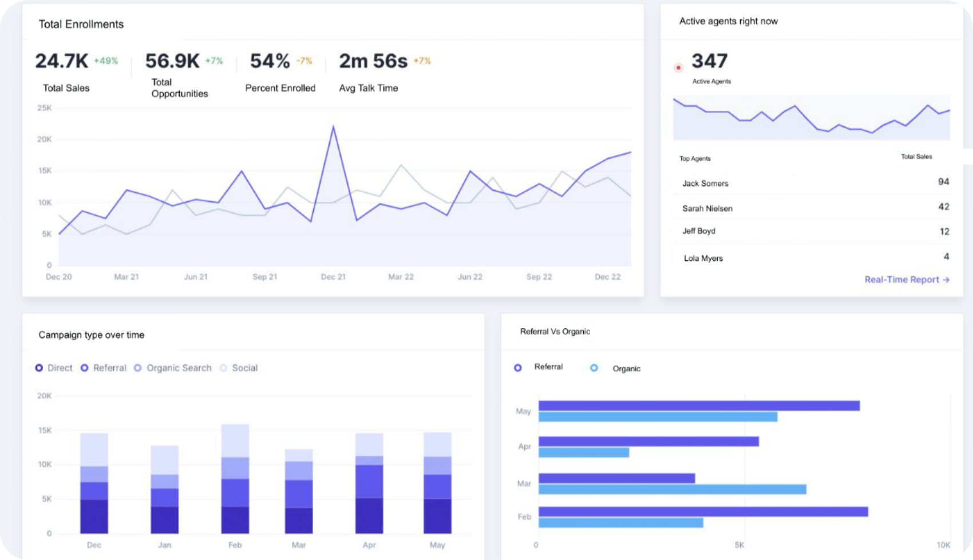
Task: Select the Sarah Nielsen agent row
Action: click(812, 208)
